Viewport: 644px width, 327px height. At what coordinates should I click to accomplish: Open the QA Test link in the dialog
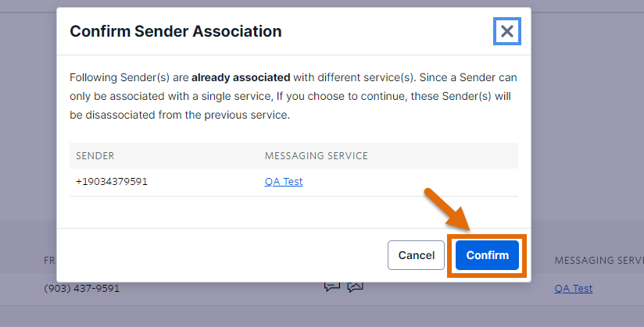(x=284, y=182)
